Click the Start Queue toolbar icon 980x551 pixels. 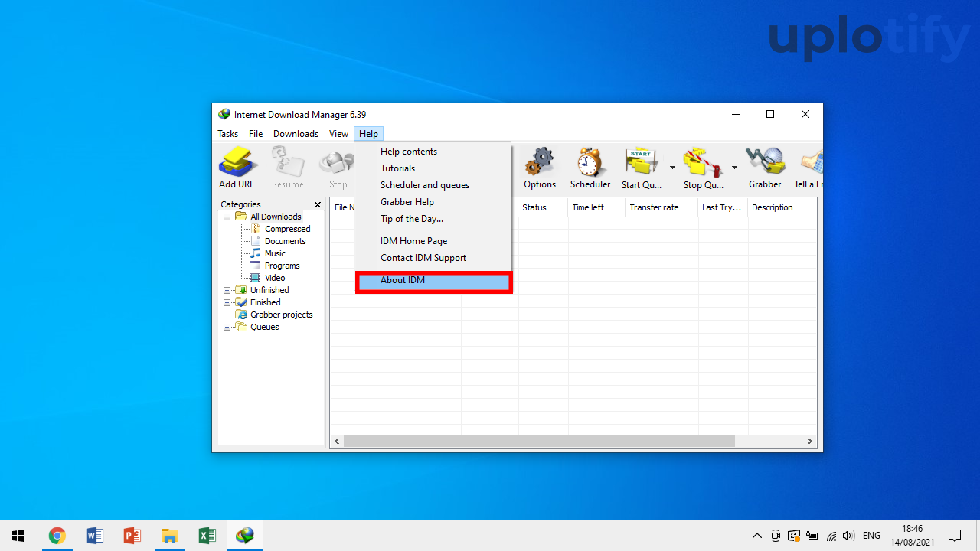pos(642,168)
